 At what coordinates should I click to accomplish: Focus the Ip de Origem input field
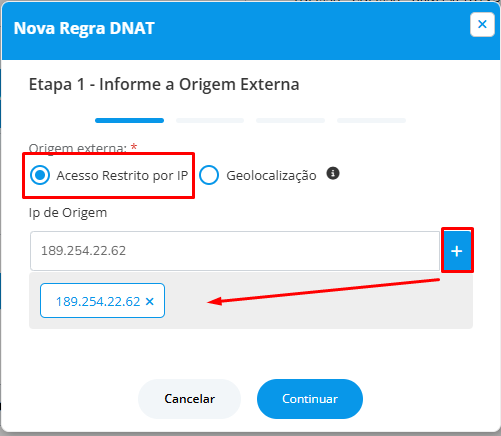[x=235, y=251]
